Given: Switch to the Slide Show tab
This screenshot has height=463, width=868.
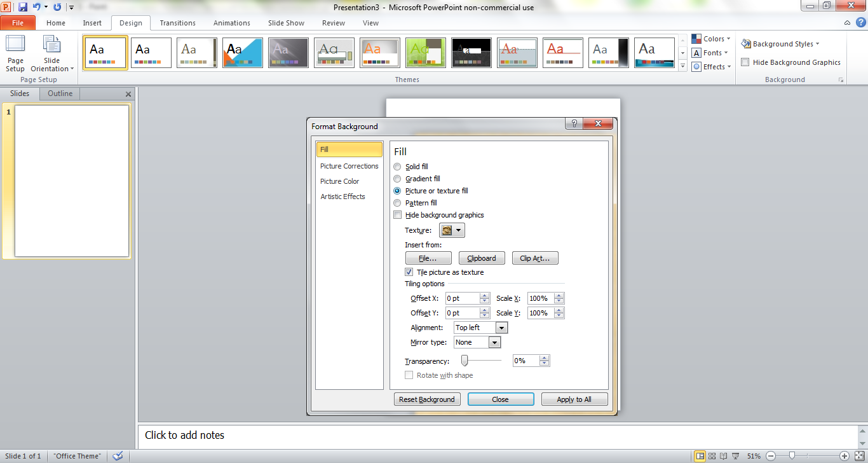Looking at the screenshot, I should click(x=286, y=23).
